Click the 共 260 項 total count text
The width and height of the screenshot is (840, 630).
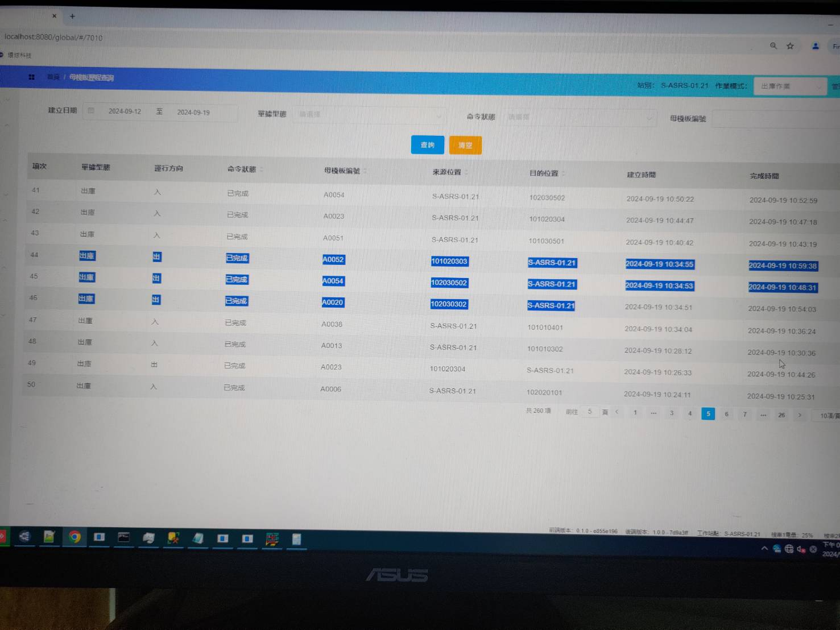[x=538, y=411]
